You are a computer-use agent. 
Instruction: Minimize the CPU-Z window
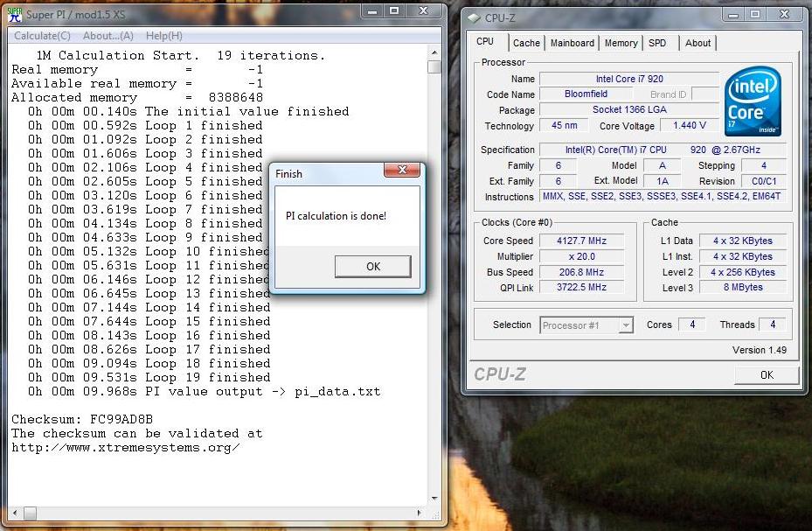[732, 15]
